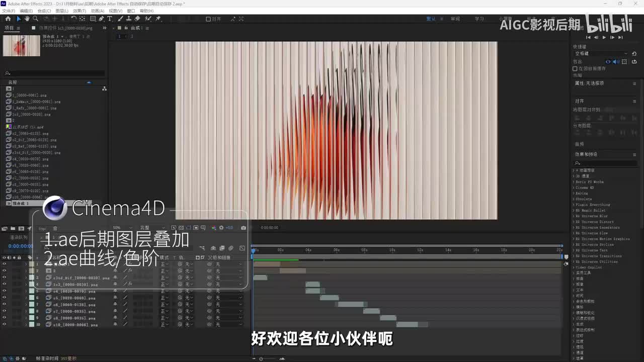Open the 编辑(E) menu
This screenshot has width=644, height=362.
pyautogui.click(x=26, y=11)
